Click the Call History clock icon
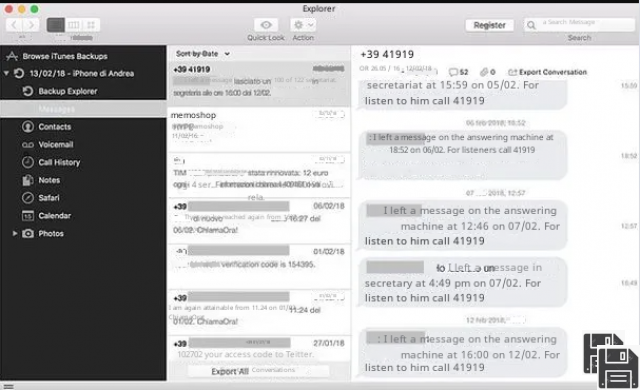The width and height of the screenshot is (640, 390). point(28,162)
